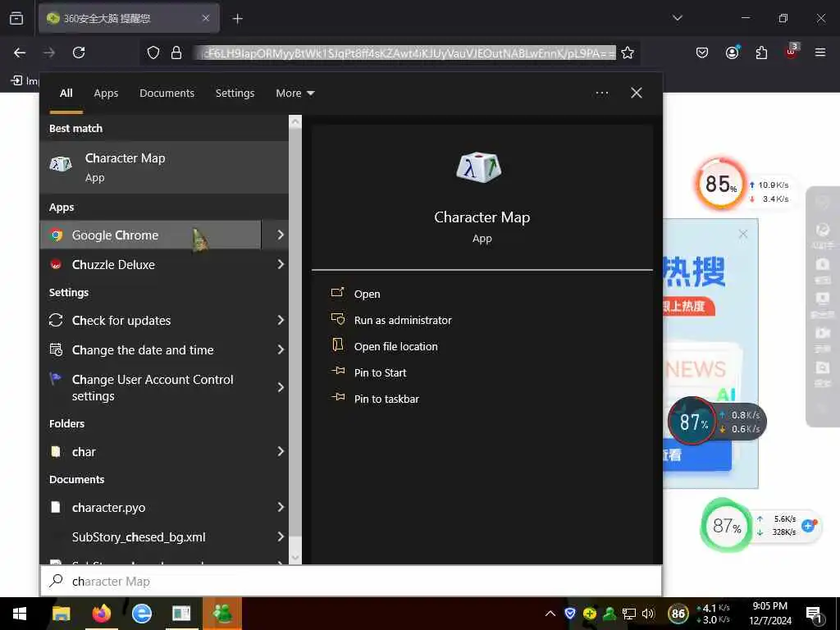
Task: Open Firefox from taskbar
Action: (x=101, y=614)
